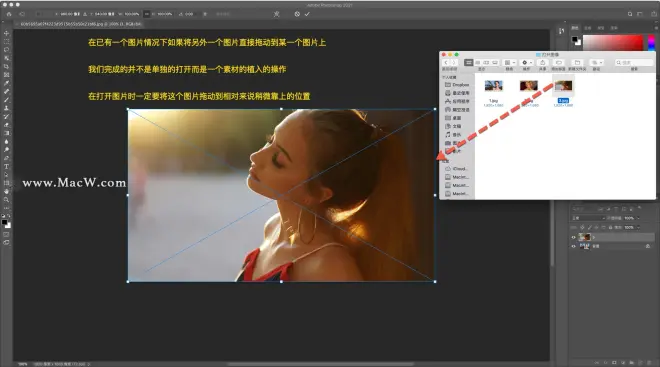
Task: Toggle the warp mode icon in the options bar
Action: coord(277,14)
